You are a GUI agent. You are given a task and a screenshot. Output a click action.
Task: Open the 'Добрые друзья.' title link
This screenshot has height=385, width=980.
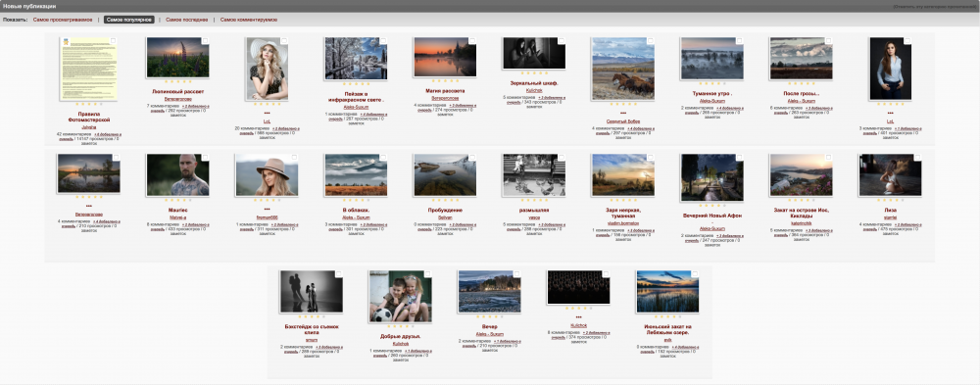[400, 336]
